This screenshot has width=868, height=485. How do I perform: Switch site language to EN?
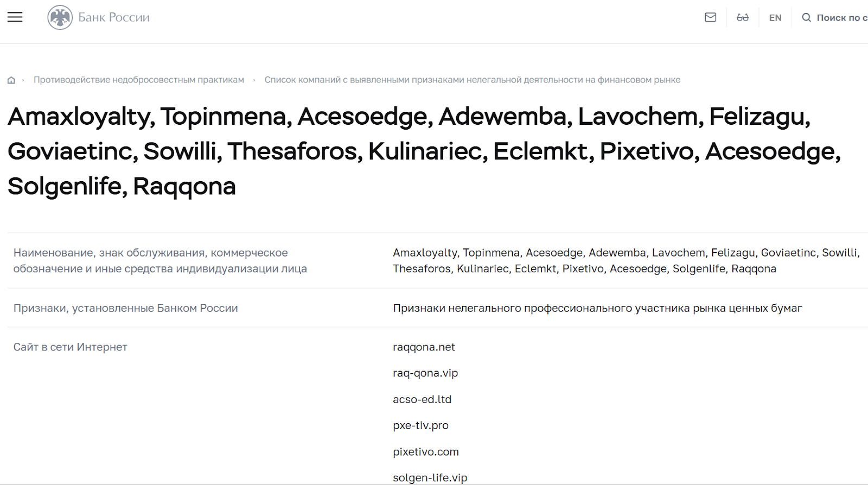(x=775, y=18)
